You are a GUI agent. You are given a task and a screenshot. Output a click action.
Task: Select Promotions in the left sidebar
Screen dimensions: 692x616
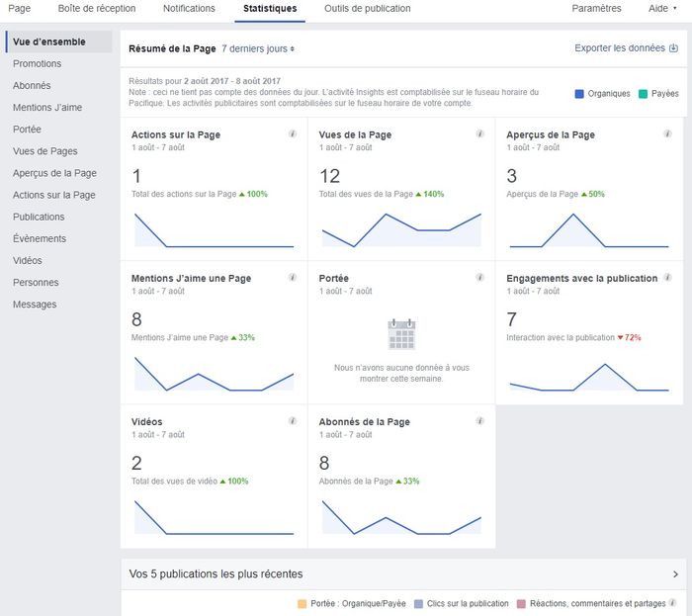(x=37, y=64)
